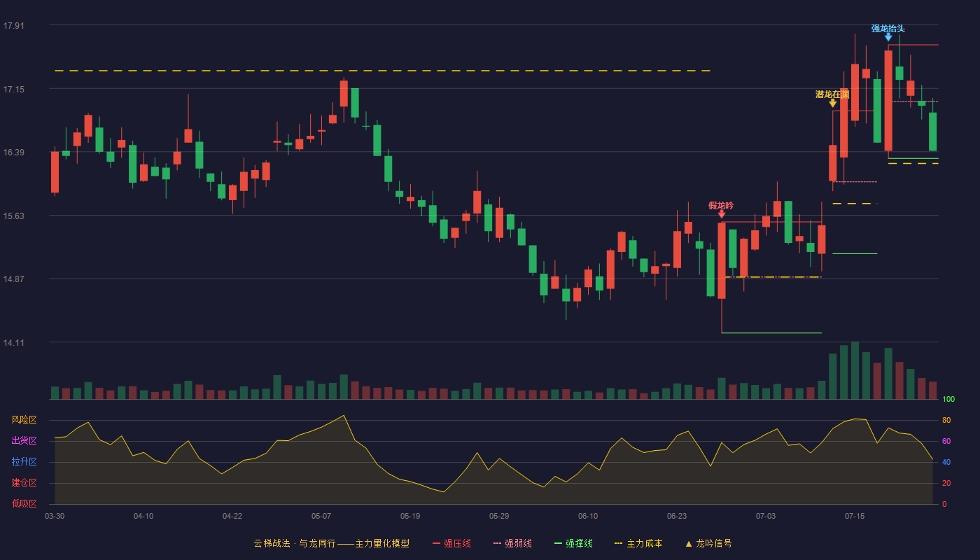Click the 60 indicator scale value
The image size is (980, 560).
pos(946,441)
